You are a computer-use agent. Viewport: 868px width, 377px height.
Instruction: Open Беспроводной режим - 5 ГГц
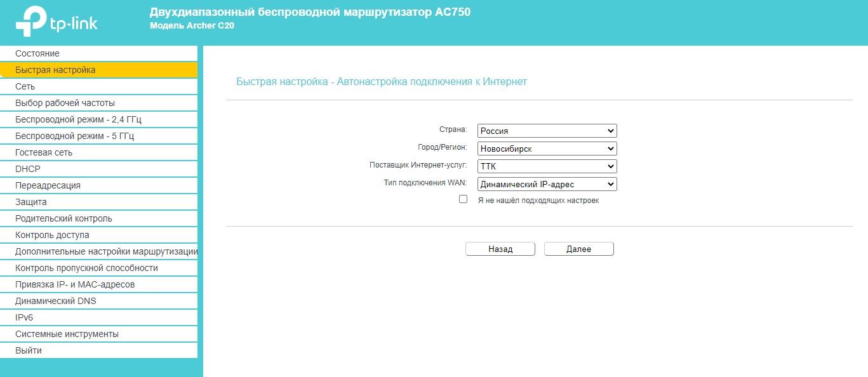tap(98, 136)
